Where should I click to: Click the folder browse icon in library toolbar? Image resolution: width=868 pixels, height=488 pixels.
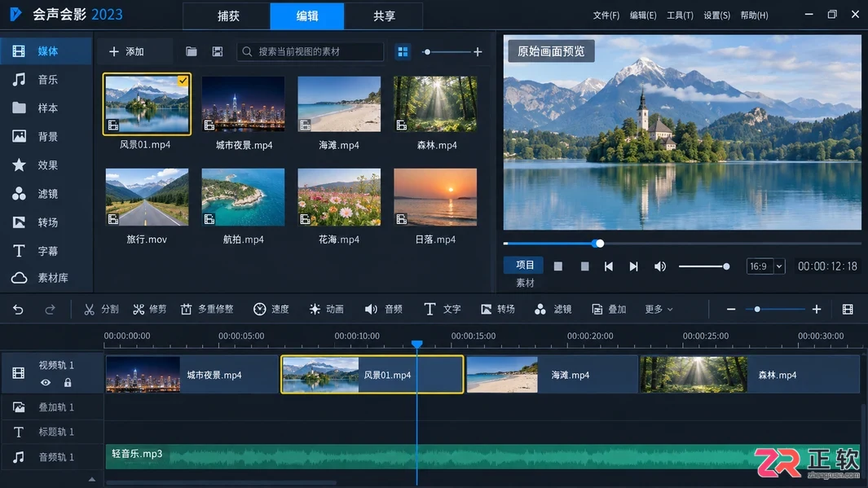tap(192, 51)
